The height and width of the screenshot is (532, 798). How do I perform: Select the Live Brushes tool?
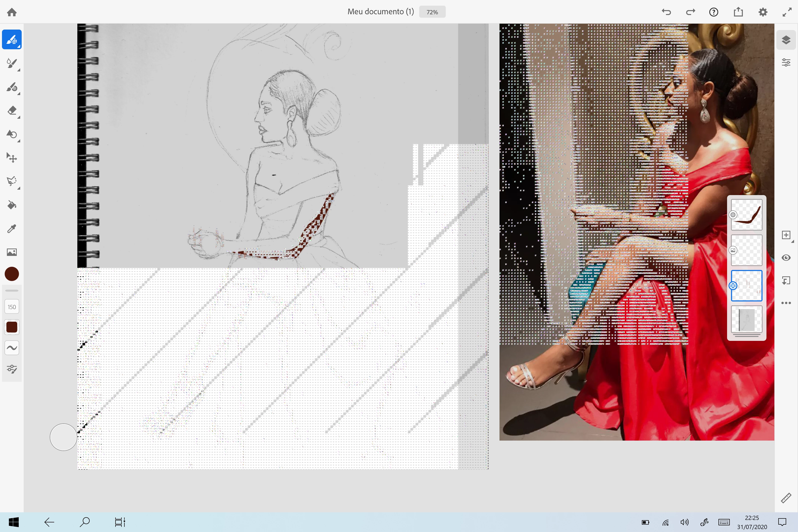12,63
